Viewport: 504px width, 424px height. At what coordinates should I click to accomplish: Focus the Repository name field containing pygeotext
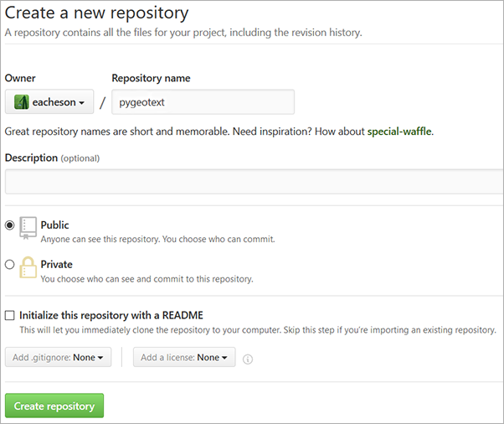click(203, 102)
